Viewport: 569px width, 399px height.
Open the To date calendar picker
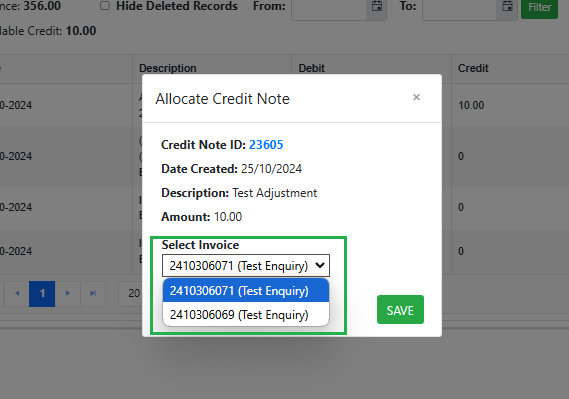[507, 6]
